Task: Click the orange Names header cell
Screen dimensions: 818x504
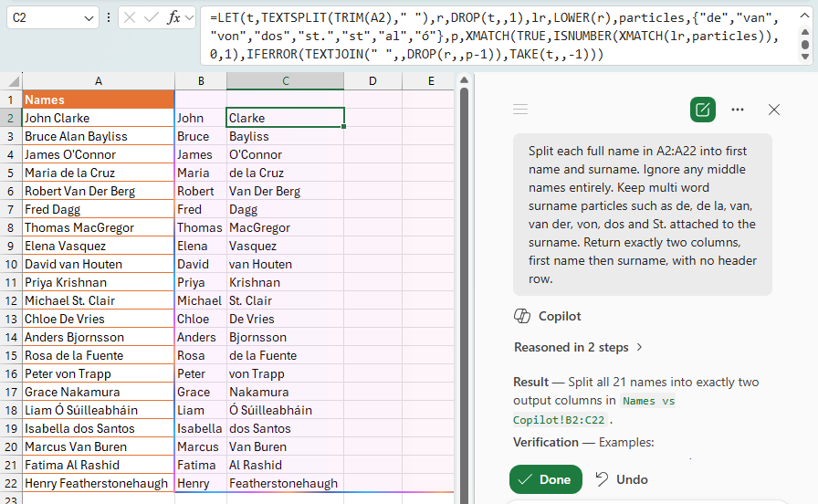Action: click(x=98, y=100)
